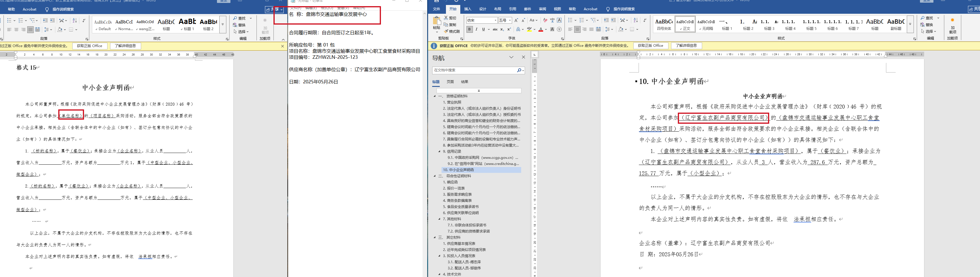Click 了解详细信息 button in right Word
980x277 pixels.
click(686, 46)
